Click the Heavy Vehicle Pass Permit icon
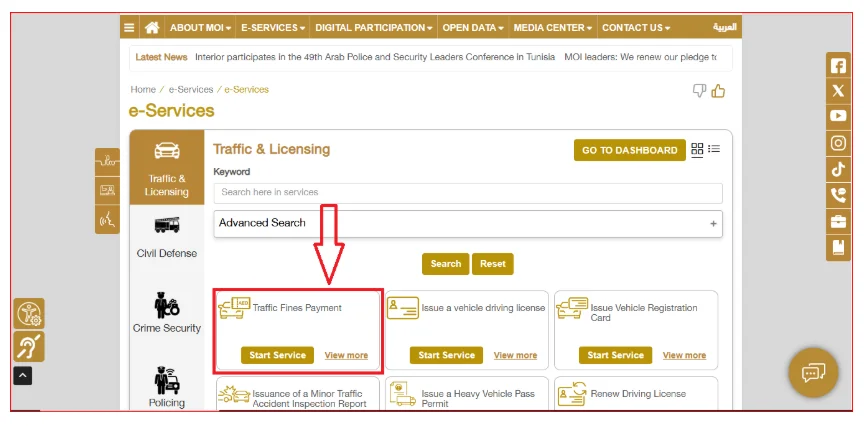The width and height of the screenshot is (866, 426). tap(403, 394)
